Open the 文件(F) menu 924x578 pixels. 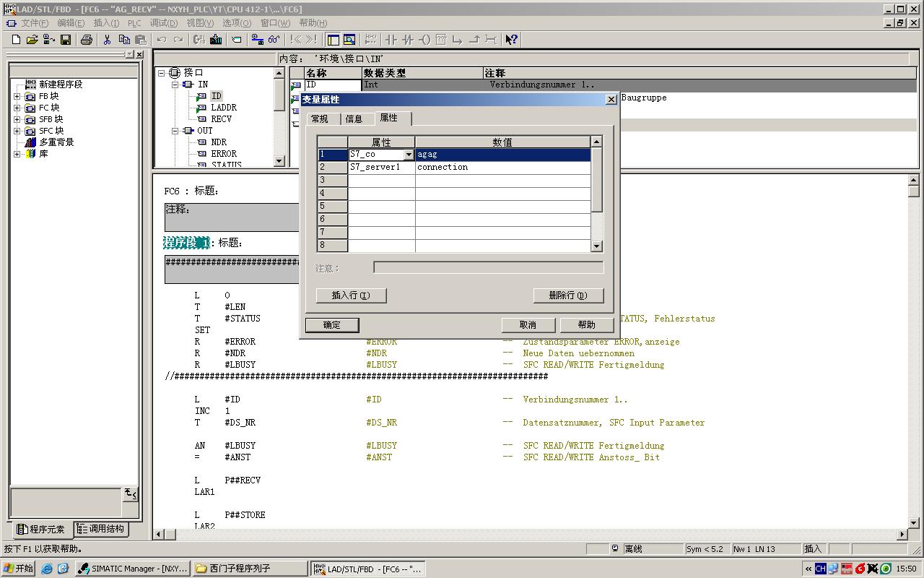(x=35, y=23)
